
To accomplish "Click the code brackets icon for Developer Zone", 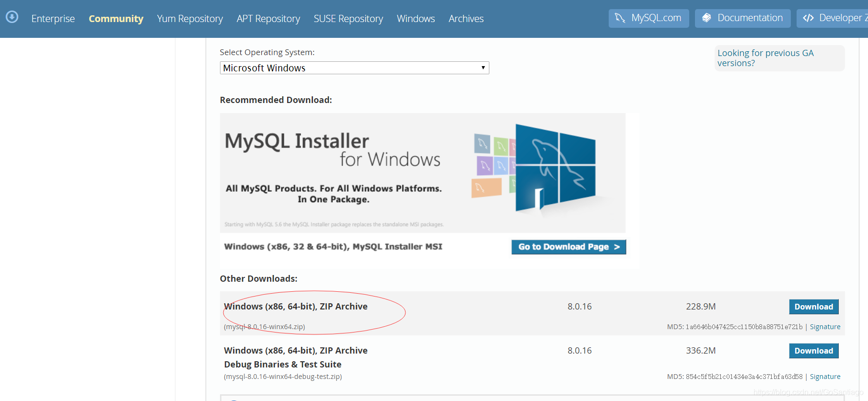I will (808, 18).
